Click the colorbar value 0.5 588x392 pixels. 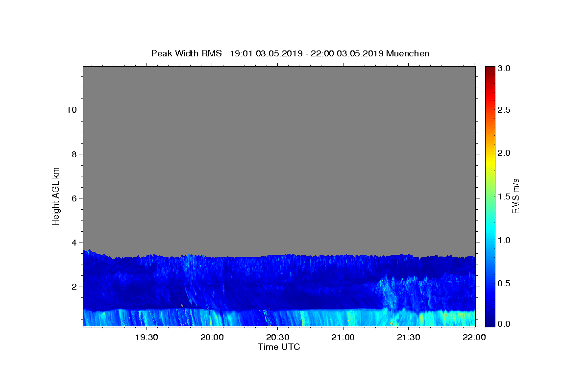[504, 283]
